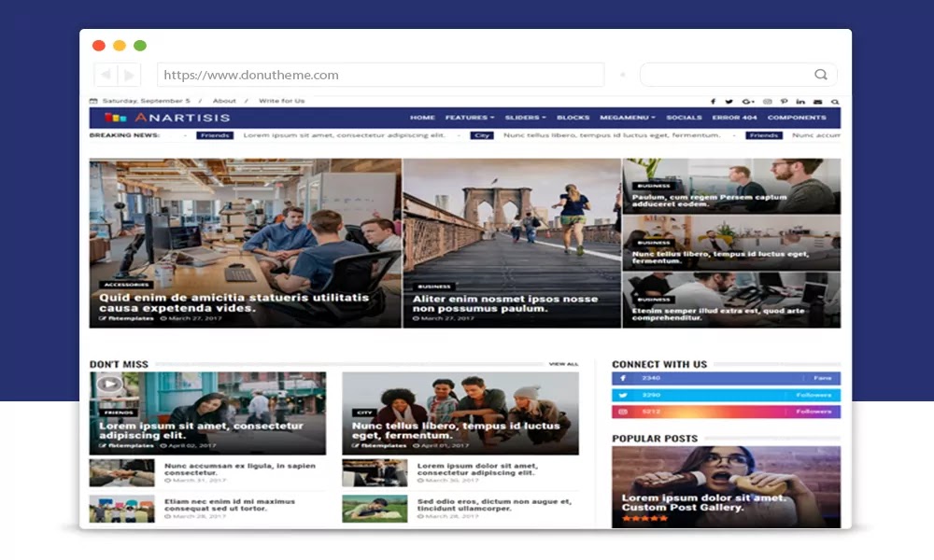934x560 pixels.
Task: Open 'Etenim semper illud extra est' post
Action: coord(718,315)
